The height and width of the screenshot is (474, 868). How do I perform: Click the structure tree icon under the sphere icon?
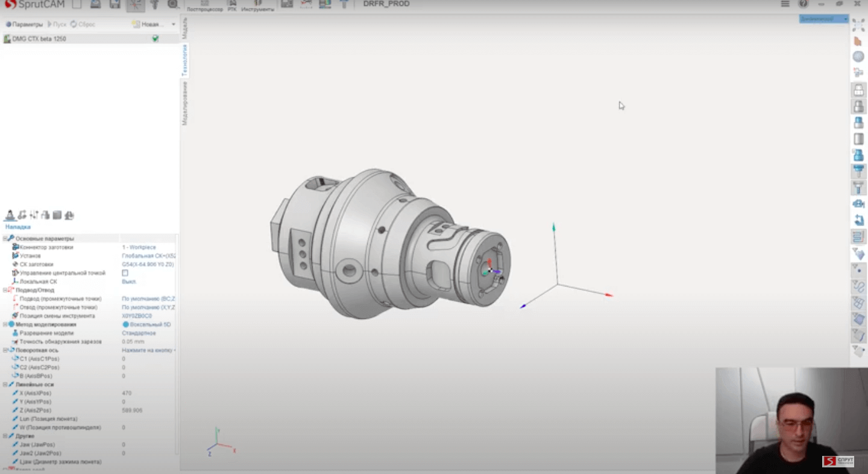858,73
